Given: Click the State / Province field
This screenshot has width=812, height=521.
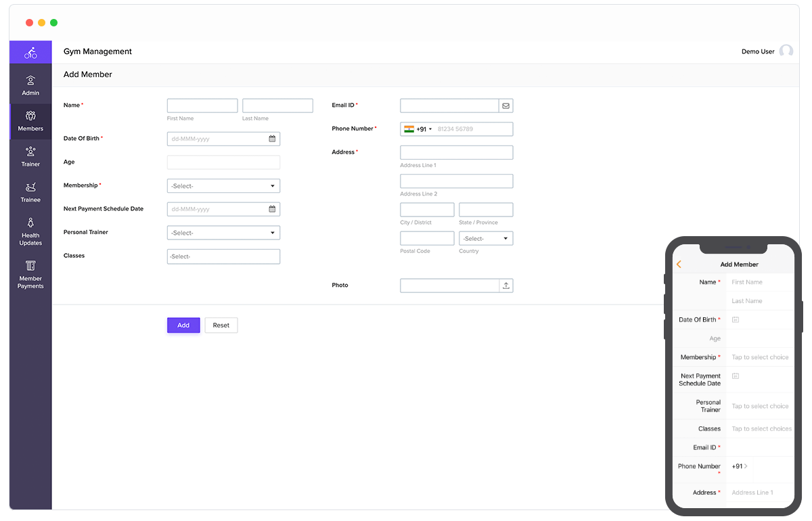Looking at the screenshot, I should click(486, 210).
